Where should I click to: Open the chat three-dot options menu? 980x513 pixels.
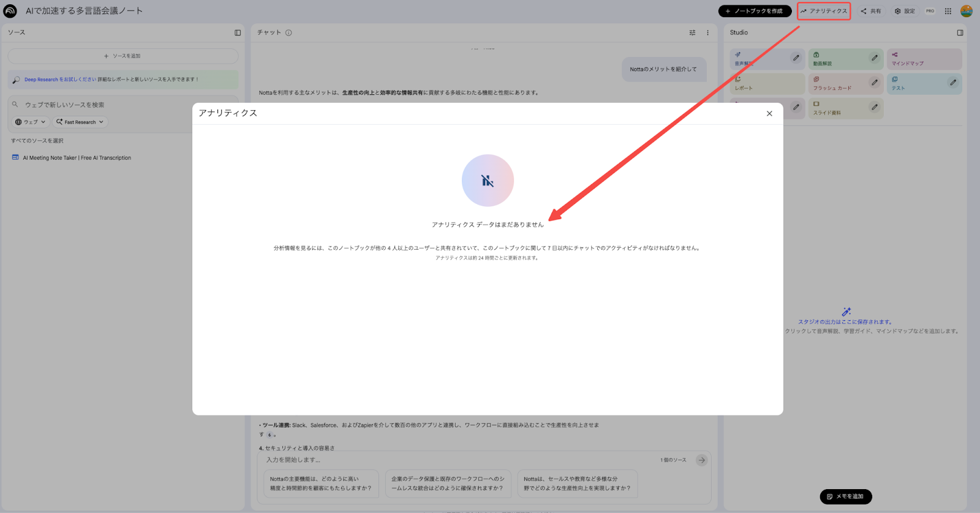tap(707, 32)
